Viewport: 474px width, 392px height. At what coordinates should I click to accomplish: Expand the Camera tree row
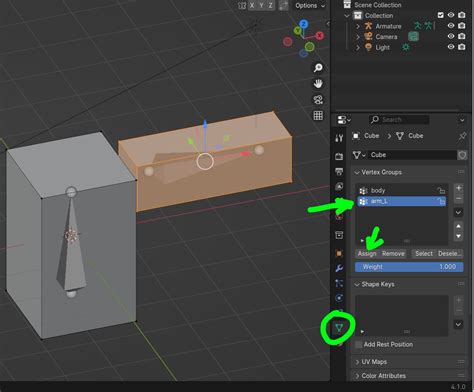pyautogui.click(x=358, y=37)
